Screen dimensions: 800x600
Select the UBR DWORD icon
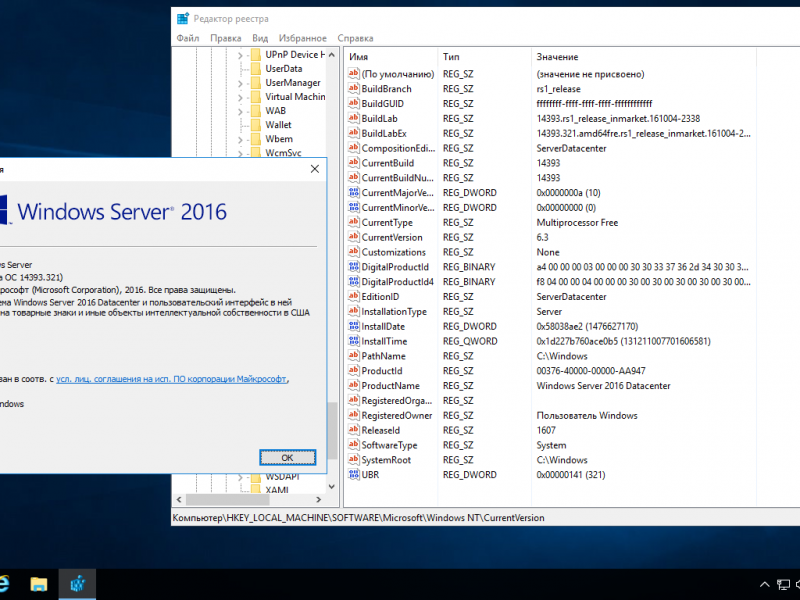click(x=354, y=474)
